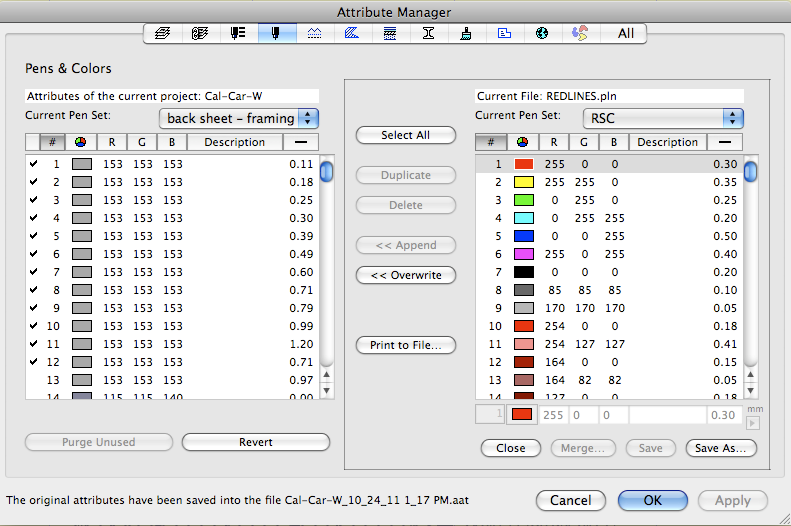
Task: Select the cyan swatch of pen 4
Action: click(x=524, y=218)
